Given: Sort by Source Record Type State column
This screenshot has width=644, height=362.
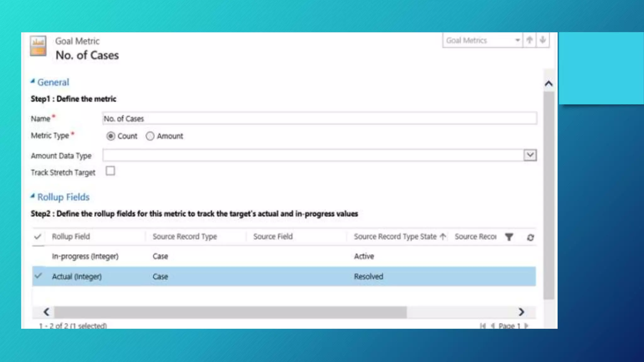Looking at the screenshot, I should [395, 237].
